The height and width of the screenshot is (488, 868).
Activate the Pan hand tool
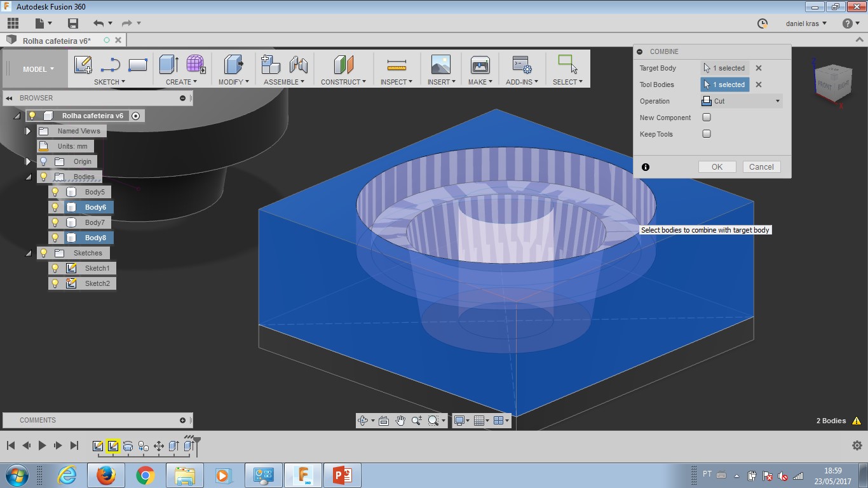point(400,420)
